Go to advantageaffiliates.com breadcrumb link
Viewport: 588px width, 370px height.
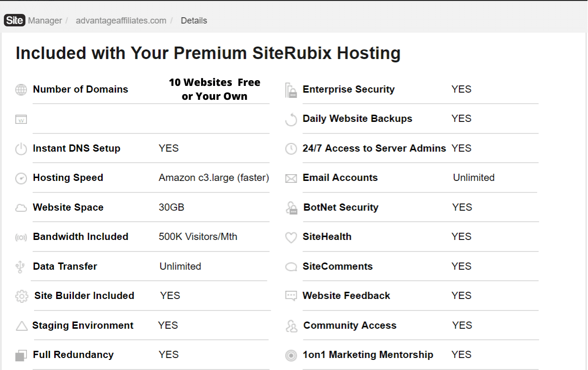(x=121, y=21)
